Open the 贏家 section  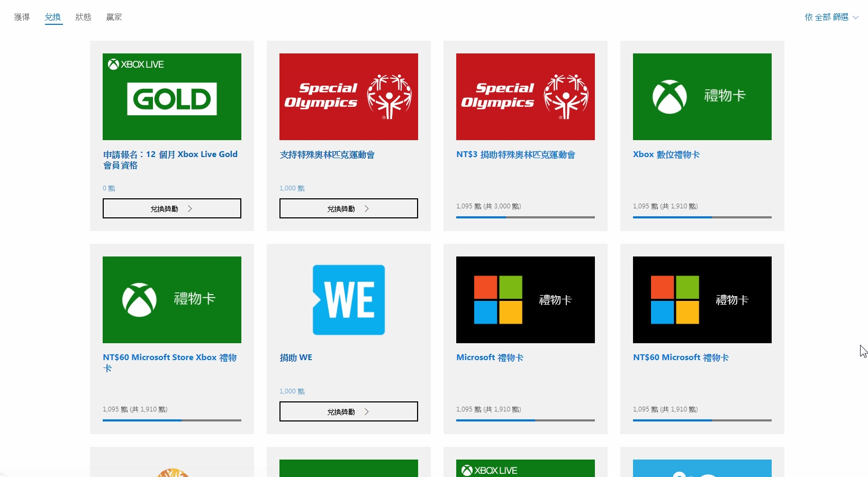tap(114, 16)
